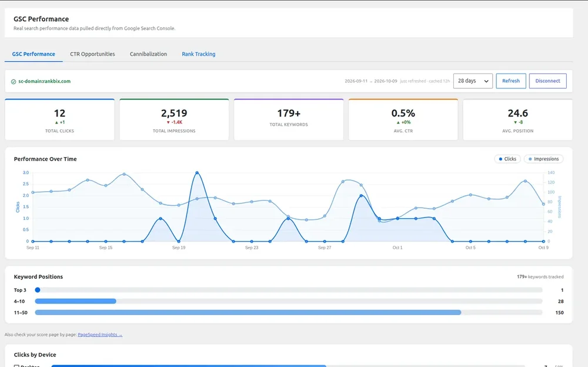Click the Sep 11 x-axis label

[32, 248]
